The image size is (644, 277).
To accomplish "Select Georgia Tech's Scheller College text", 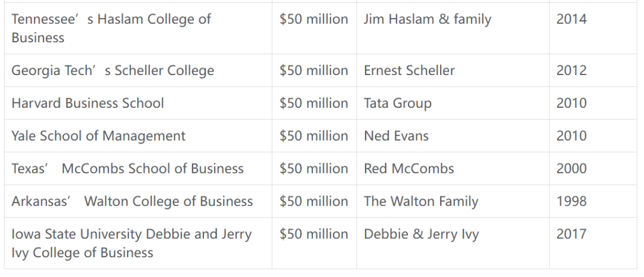I will [113, 70].
